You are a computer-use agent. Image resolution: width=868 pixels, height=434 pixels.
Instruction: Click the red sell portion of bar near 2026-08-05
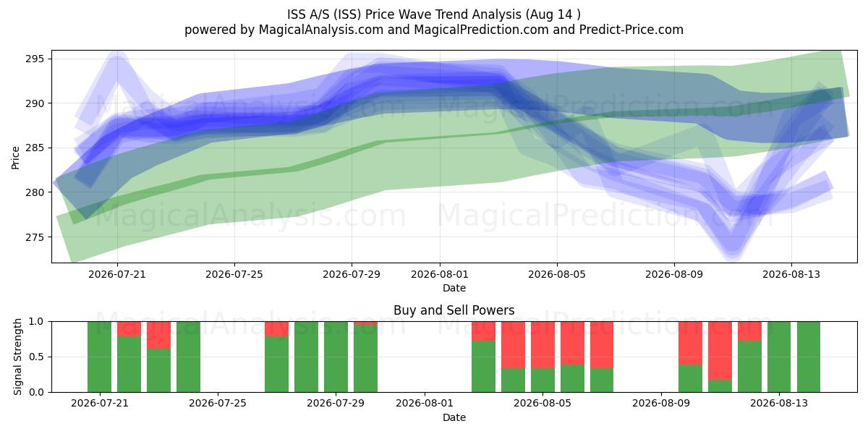click(542, 345)
